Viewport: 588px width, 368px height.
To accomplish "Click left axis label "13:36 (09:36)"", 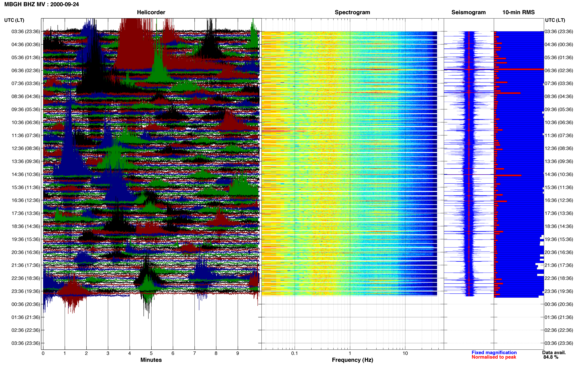I will click(26, 161).
